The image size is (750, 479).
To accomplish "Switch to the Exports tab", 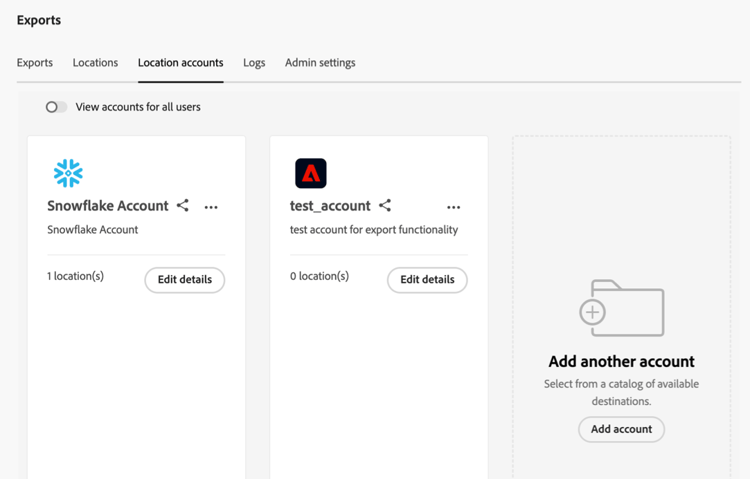I will [x=35, y=63].
